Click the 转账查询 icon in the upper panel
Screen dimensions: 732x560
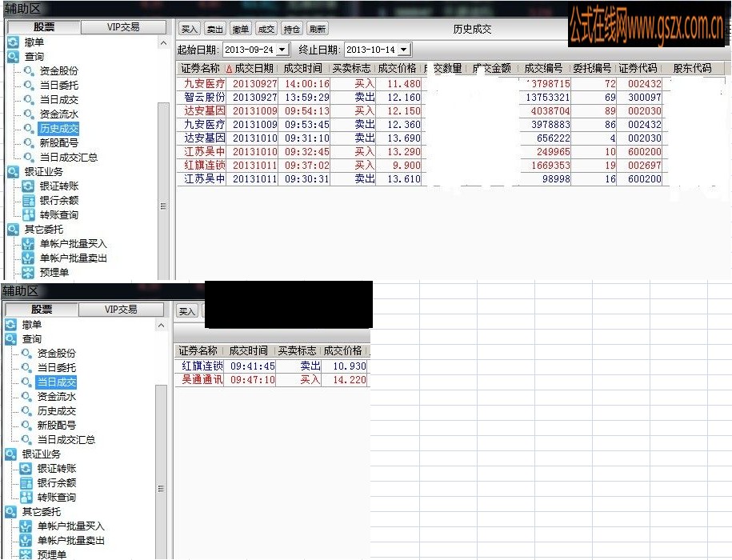pos(29,214)
